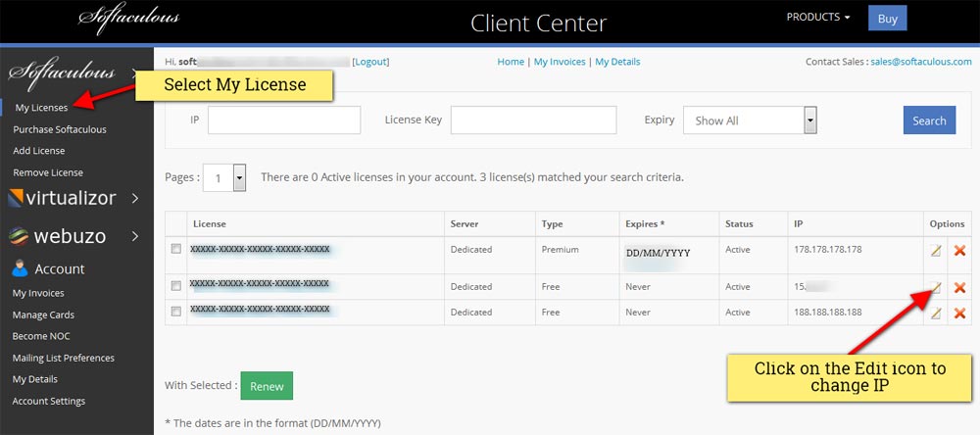Click the Webuzo logo icon in sidebar
The width and height of the screenshot is (980, 435).
(x=19, y=235)
